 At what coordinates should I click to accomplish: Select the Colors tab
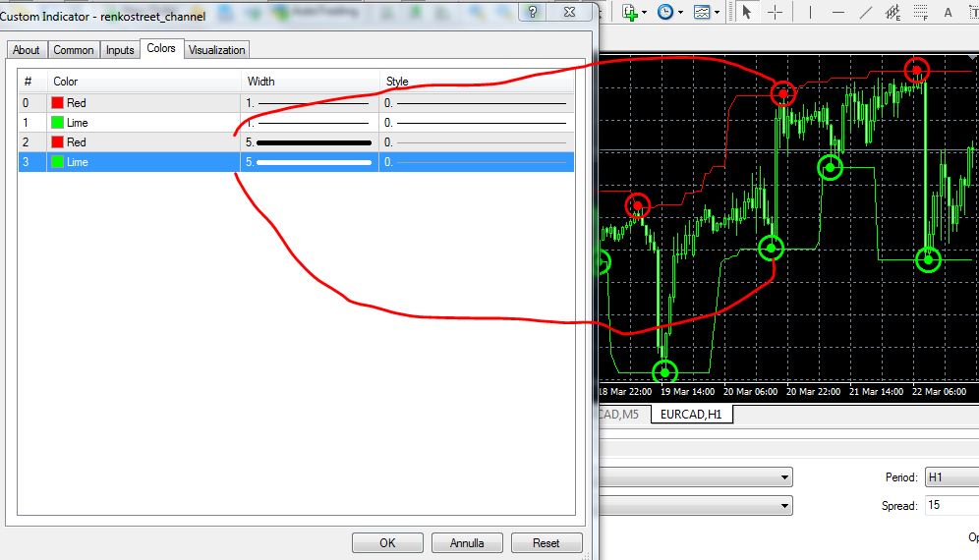[161, 48]
